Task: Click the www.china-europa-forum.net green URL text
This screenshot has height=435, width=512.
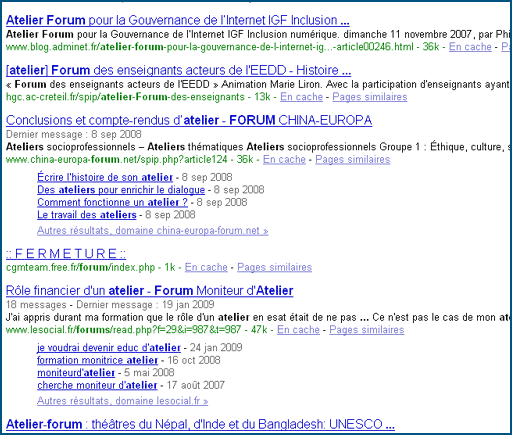Action: tap(117, 159)
